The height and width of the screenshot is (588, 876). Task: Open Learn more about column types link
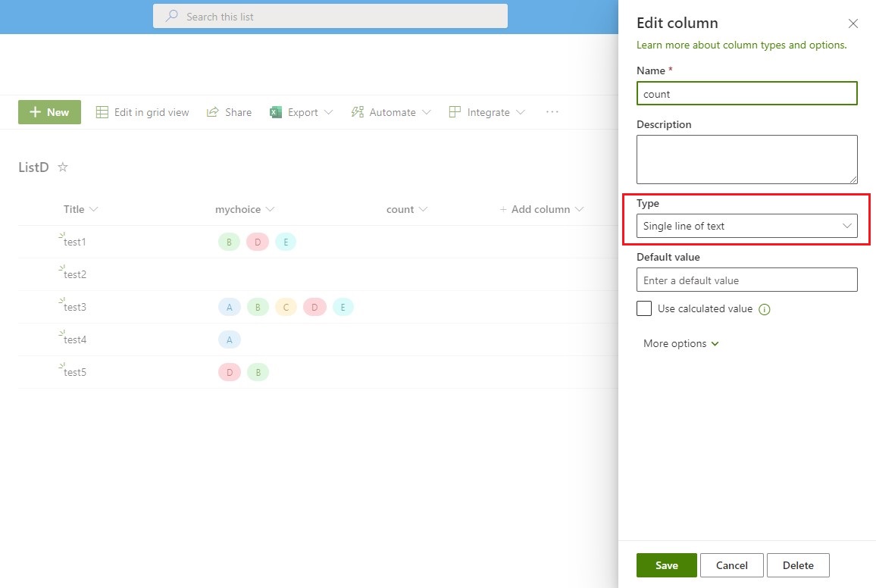click(741, 45)
